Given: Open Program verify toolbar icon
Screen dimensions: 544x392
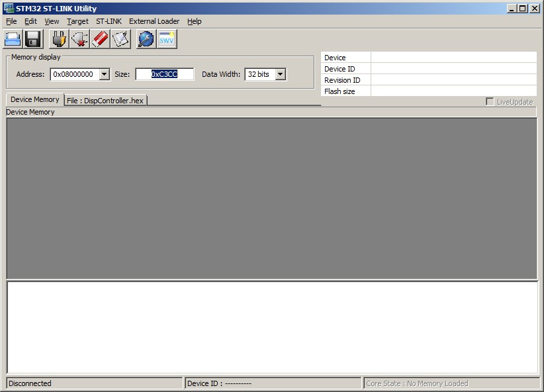Looking at the screenshot, I should tap(120, 39).
